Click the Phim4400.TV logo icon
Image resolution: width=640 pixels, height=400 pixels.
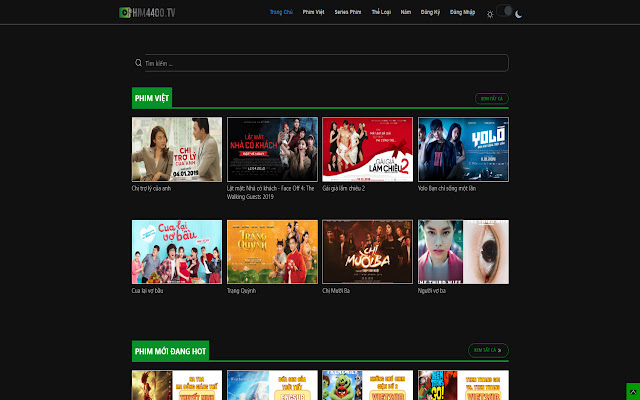coord(125,13)
